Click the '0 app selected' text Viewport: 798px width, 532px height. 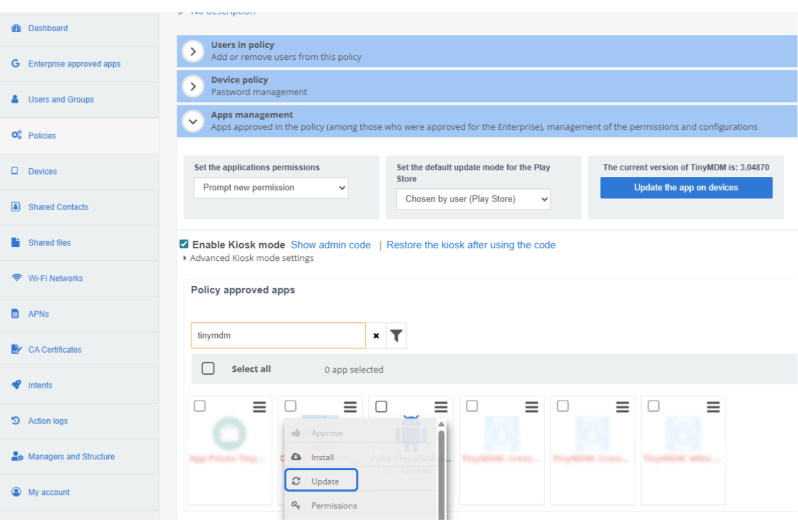coord(354,369)
